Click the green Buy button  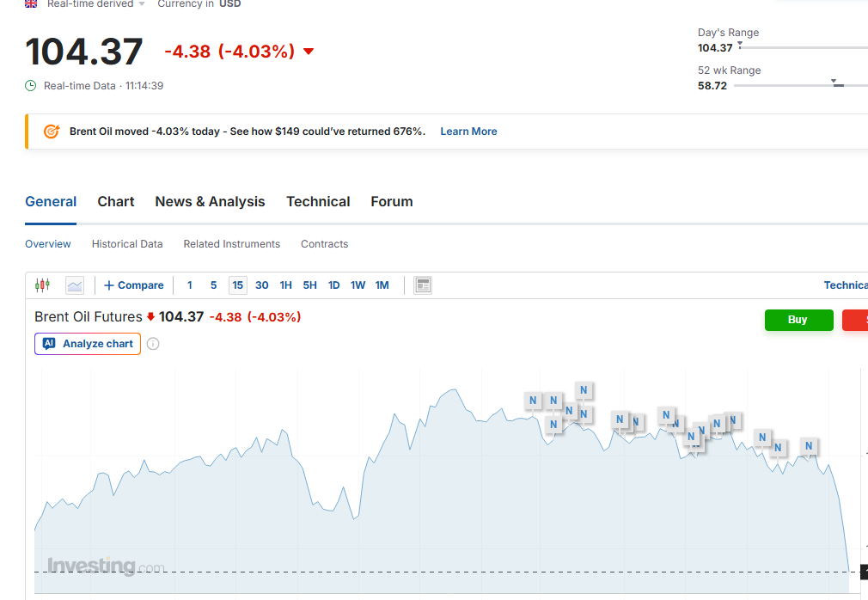798,320
